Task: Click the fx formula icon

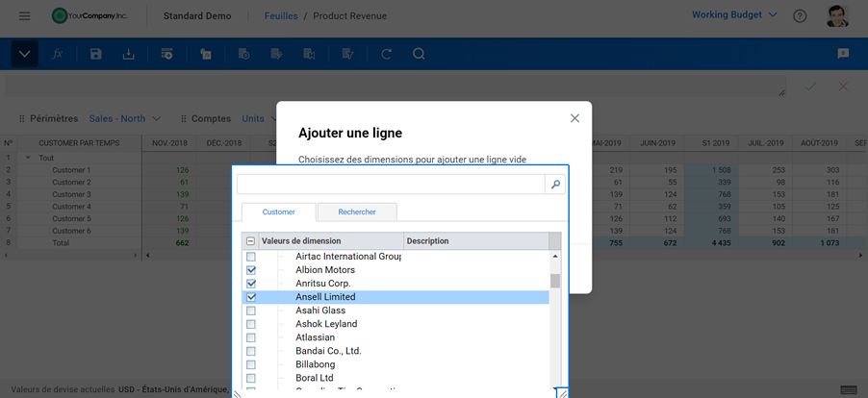Action: pos(58,55)
